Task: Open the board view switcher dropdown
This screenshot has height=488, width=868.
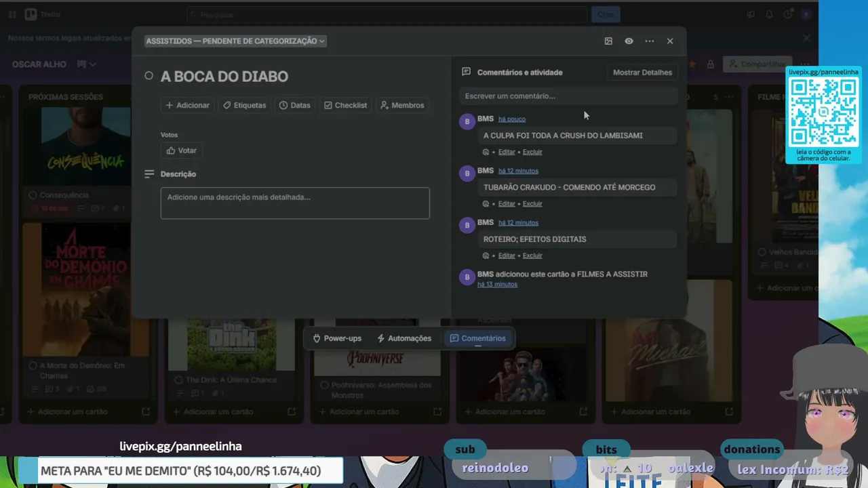Action: coord(87,64)
